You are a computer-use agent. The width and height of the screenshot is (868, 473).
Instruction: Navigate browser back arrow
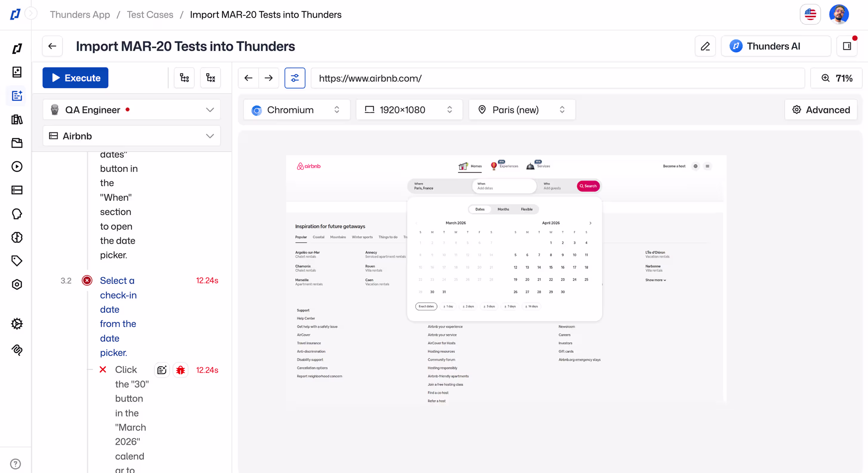[x=248, y=78]
